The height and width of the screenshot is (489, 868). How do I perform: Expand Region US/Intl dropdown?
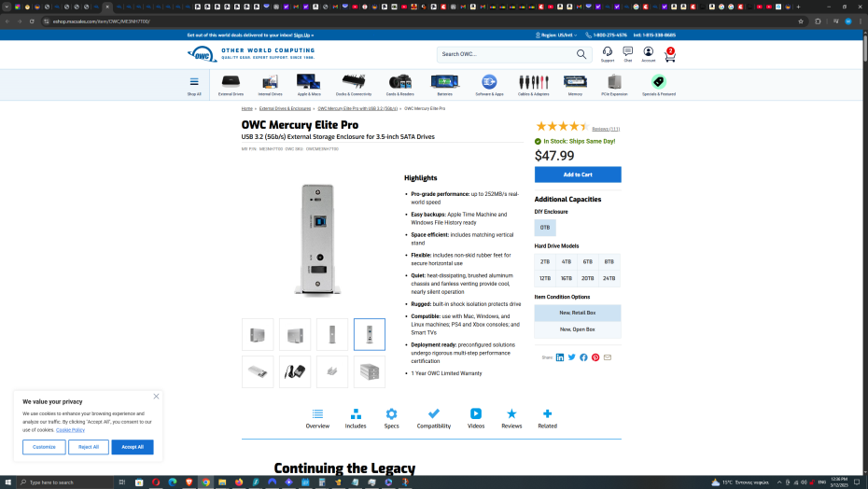click(555, 35)
